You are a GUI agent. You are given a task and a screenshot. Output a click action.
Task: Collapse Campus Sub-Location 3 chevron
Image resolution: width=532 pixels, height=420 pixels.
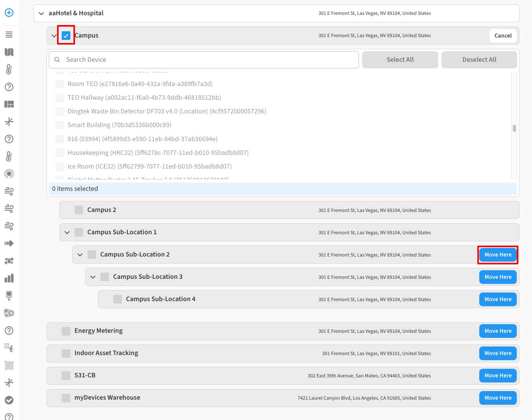click(93, 277)
